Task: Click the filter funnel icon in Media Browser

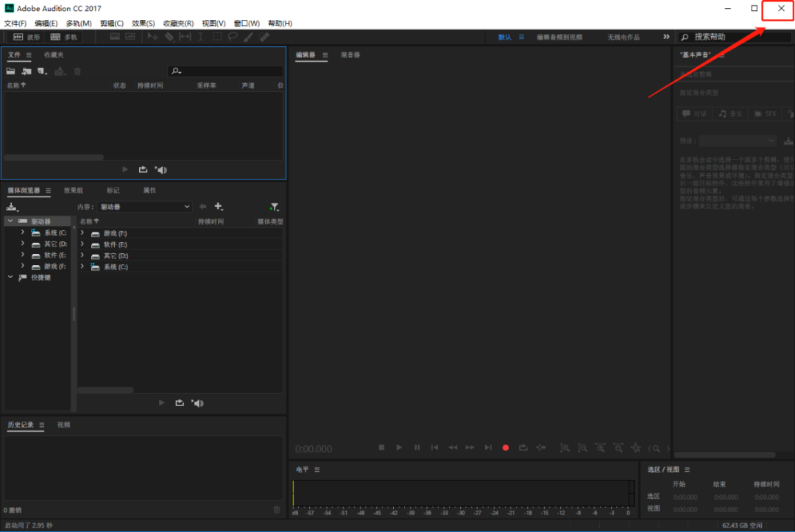Action: pyautogui.click(x=275, y=207)
